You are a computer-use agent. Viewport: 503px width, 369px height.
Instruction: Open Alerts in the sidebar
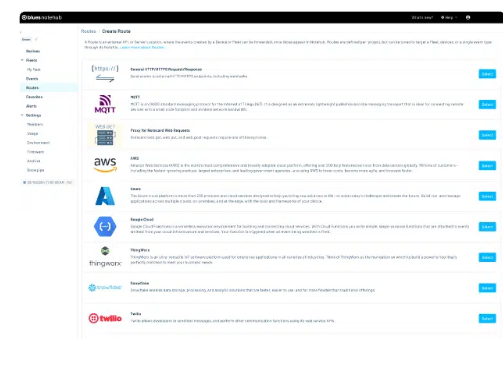tap(31, 106)
